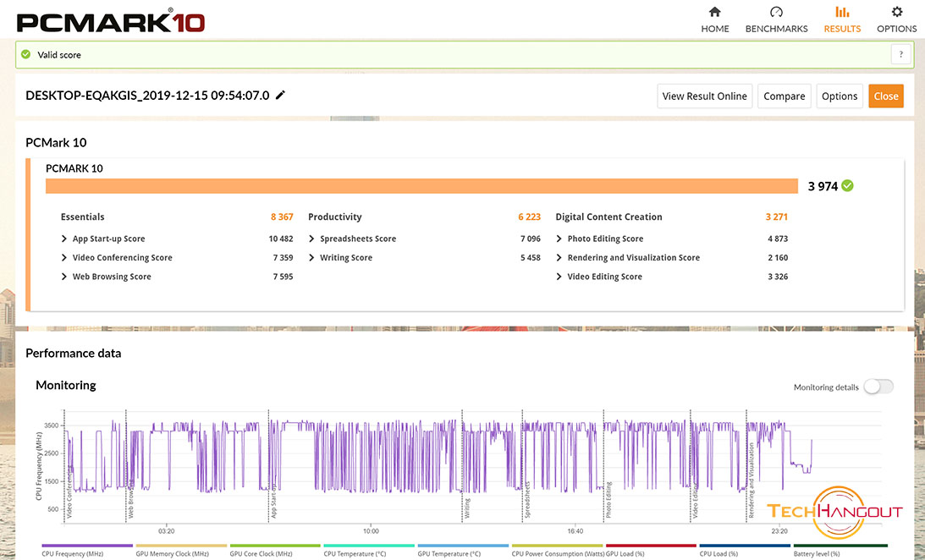Click the CPU Load legend color bar
This screenshot has height=560, width=925.
pyautogui.click(x=745, y=546)
